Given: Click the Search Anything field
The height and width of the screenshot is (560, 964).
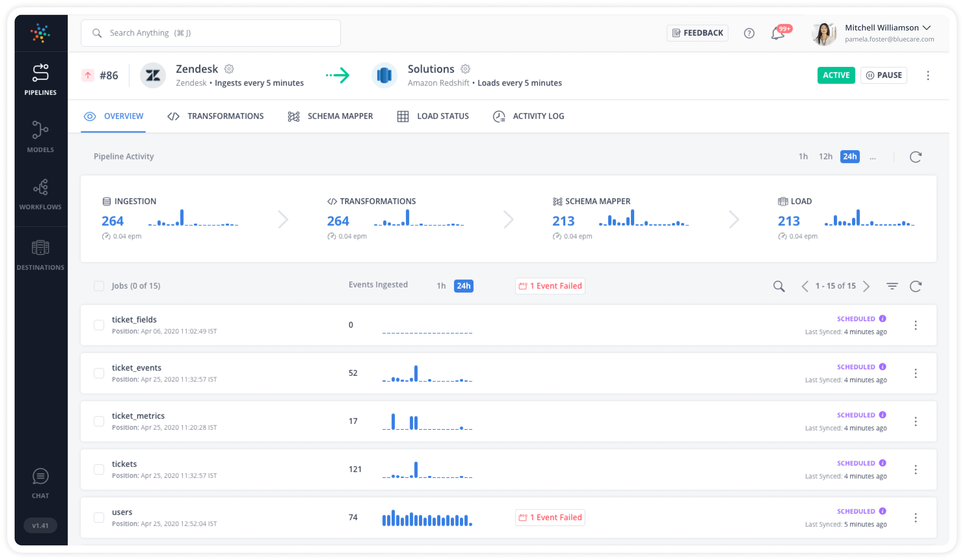Looking at the screenshot, I should (210, 33).
